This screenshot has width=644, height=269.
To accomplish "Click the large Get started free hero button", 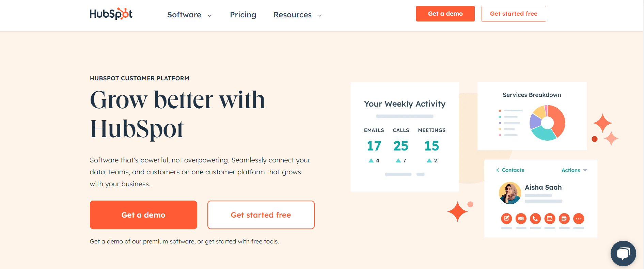I will (261, 215).
